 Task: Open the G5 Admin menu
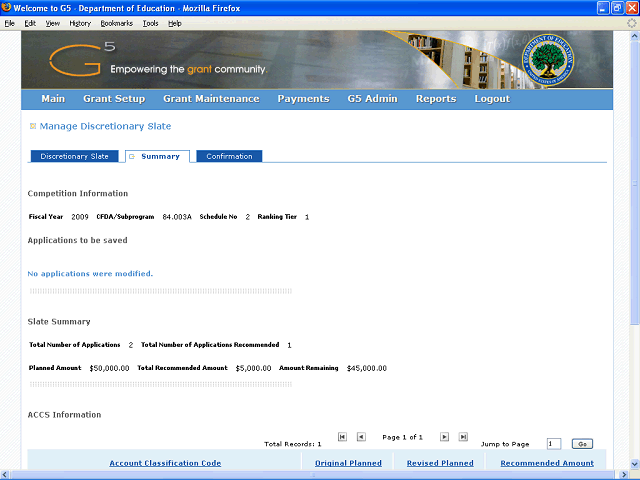click(372, 99)
